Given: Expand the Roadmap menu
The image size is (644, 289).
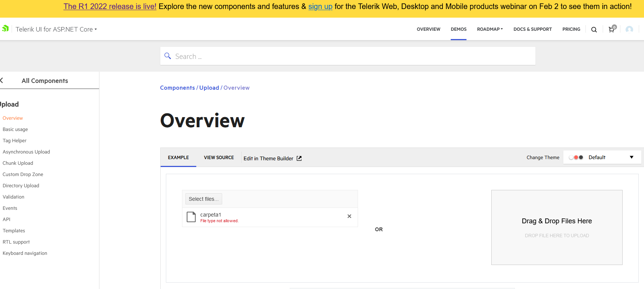Looking at the screenshot, I should pyautogui.click(x=490, y=29).
